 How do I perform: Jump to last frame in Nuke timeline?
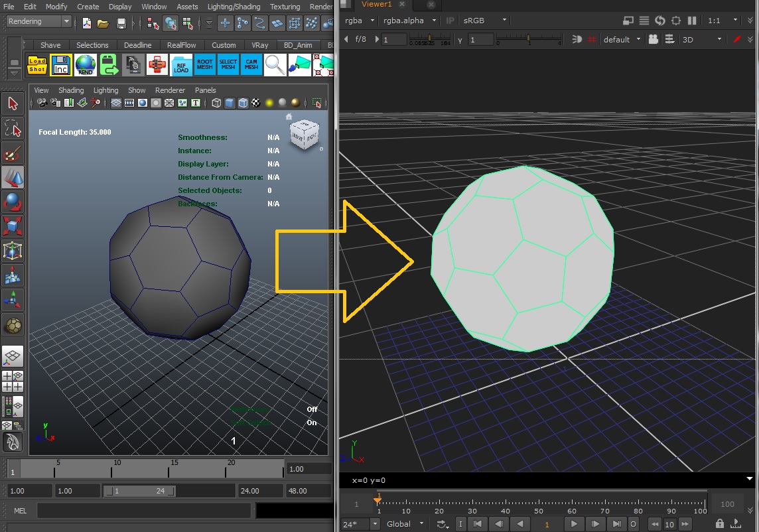(x=617, y=524)
